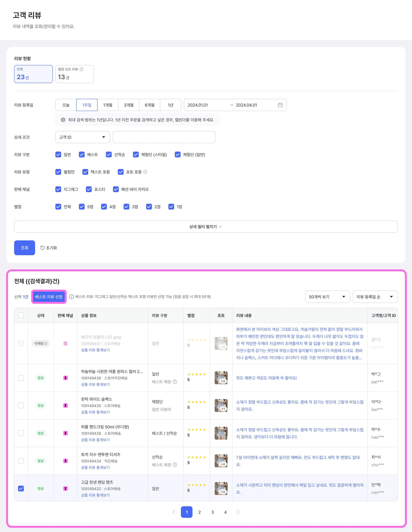The height and width of the screenshot is (532, 412).
Task: Uncheck the 베스트 review type checkbox
Action: [x=82, y=155]
